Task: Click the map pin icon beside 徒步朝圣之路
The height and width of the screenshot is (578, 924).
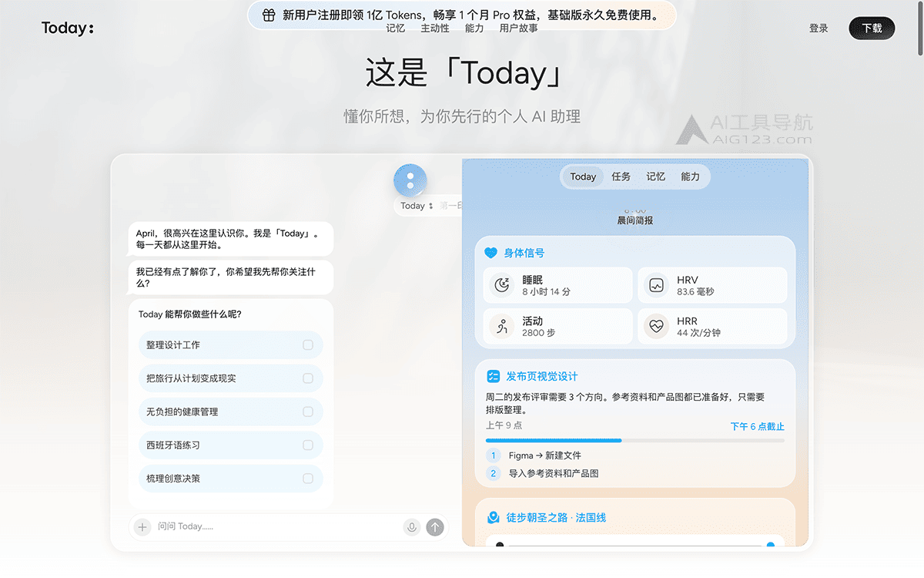Action: (494, 517)
